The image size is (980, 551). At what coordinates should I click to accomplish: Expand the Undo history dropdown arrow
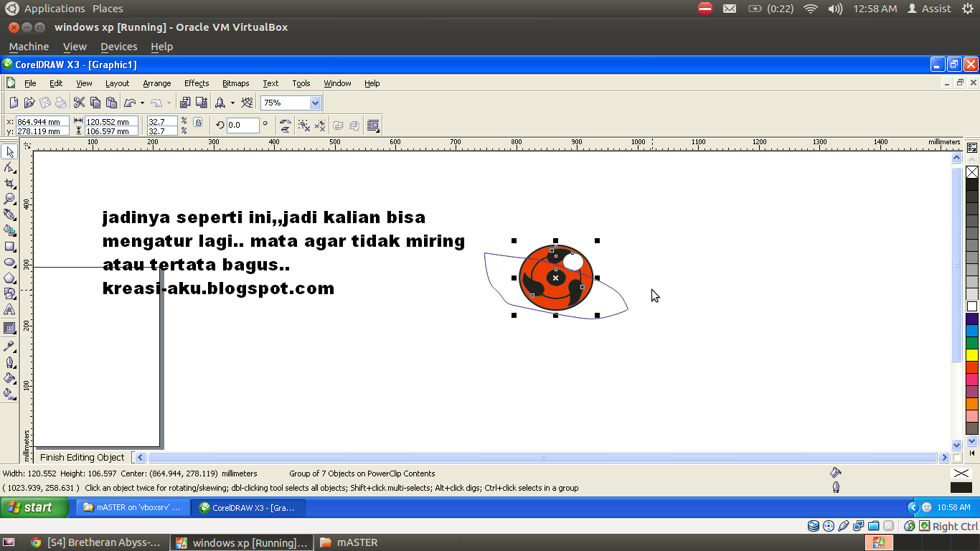point(142,103)
